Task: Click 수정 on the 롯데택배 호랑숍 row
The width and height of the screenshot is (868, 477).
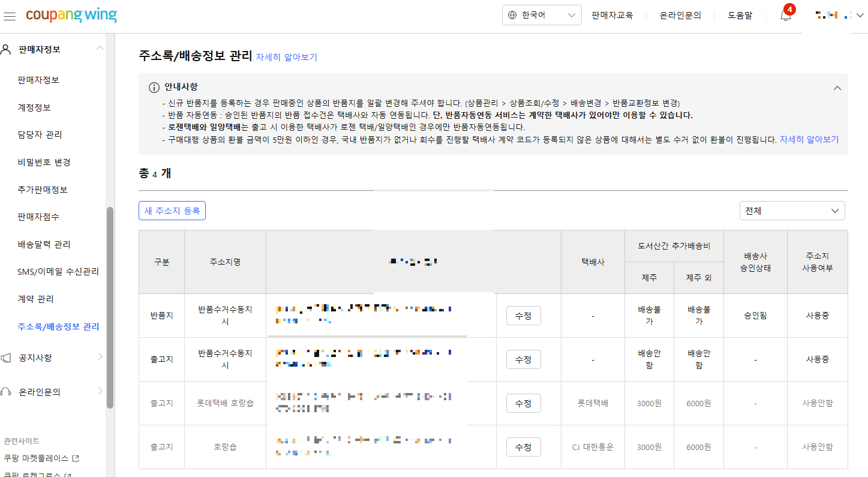Action: (x=523, y=403)
